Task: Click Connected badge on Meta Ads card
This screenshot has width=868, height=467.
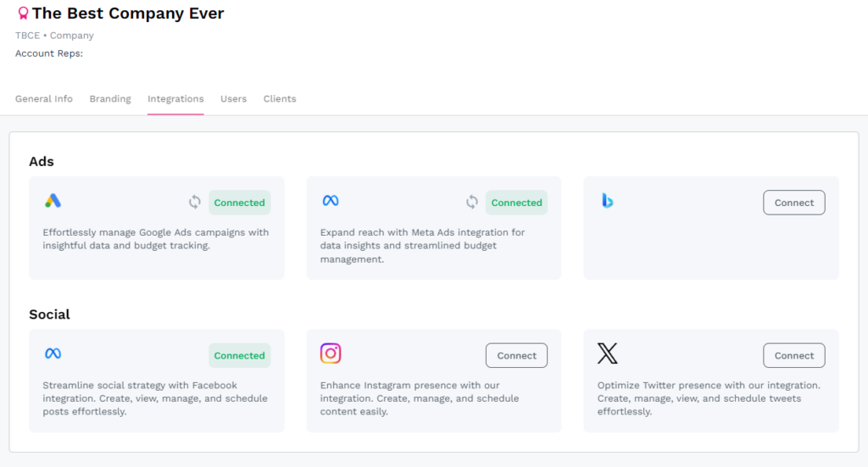Action: 516,203
